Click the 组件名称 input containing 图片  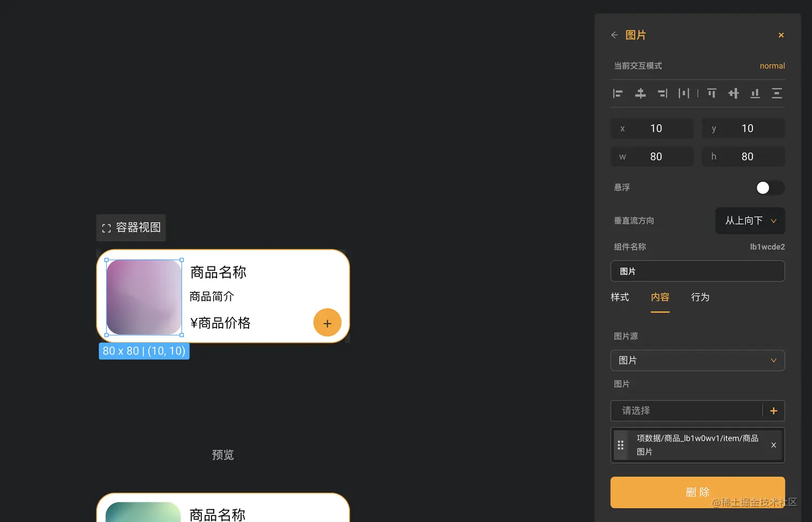(x=698, y=271)
